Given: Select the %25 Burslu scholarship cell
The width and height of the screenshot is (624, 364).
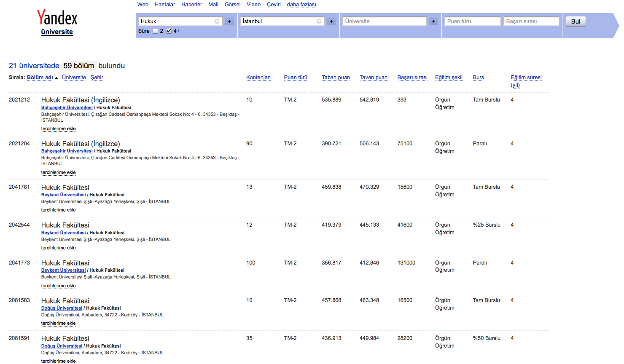Looking at the screenshot, I should 487,225.
